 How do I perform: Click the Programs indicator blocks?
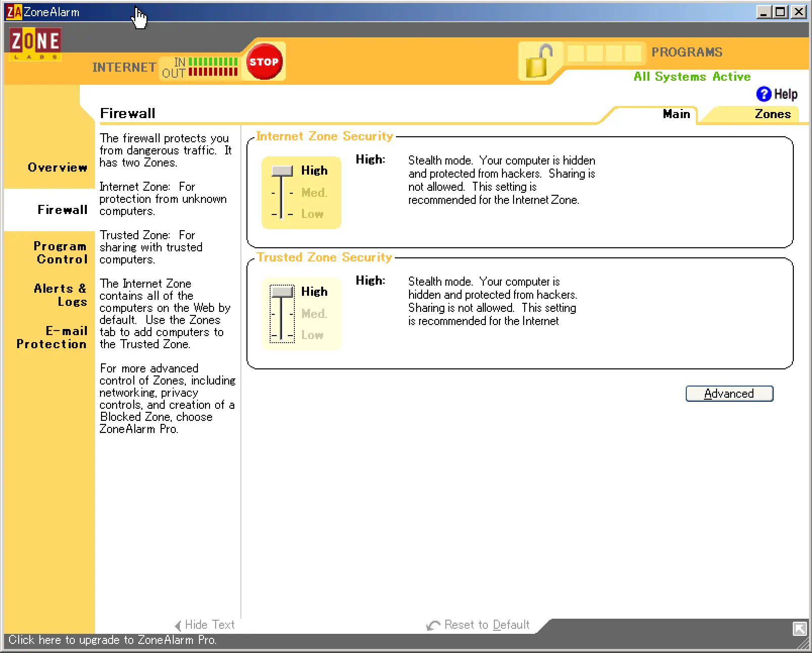(x=603, y=53)
